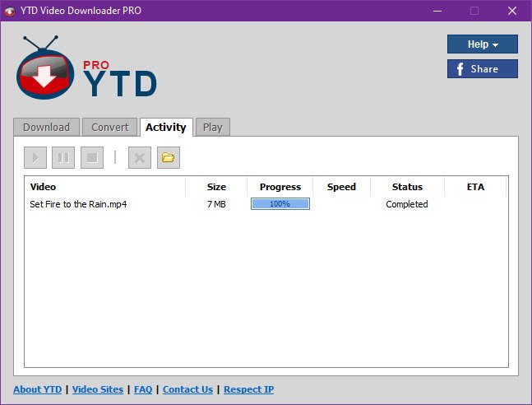The image size is (532, 405).
Task: Click the title bar app icon
Action: (x=10, y=12)
